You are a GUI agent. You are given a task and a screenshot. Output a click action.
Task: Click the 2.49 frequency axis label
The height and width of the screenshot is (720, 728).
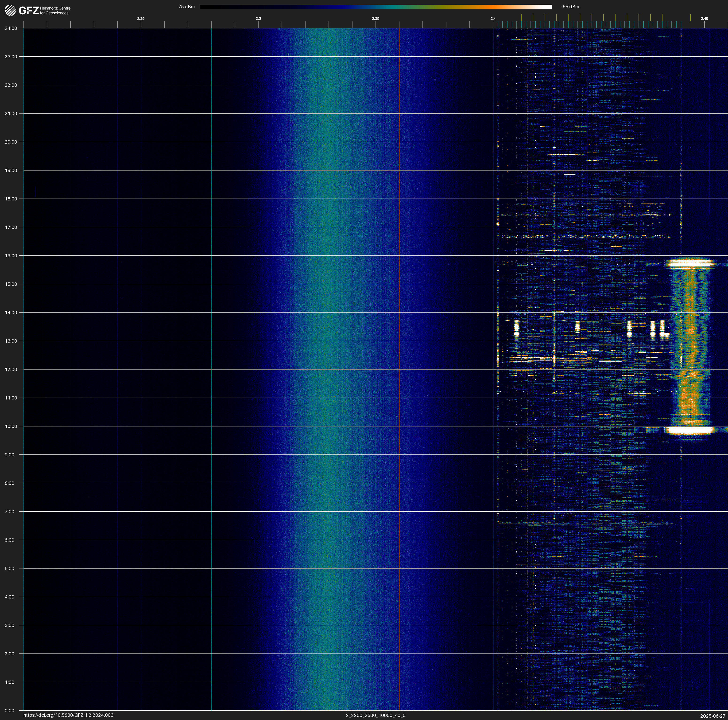click(704, 19)
